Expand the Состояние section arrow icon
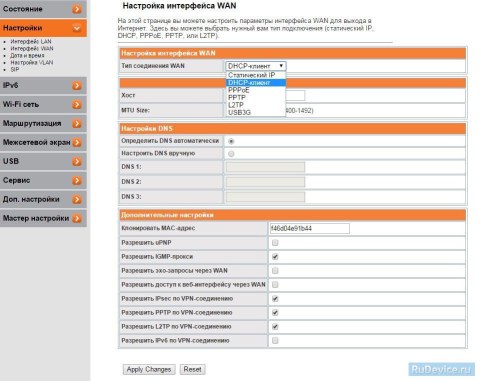 (x=77, y=9)
